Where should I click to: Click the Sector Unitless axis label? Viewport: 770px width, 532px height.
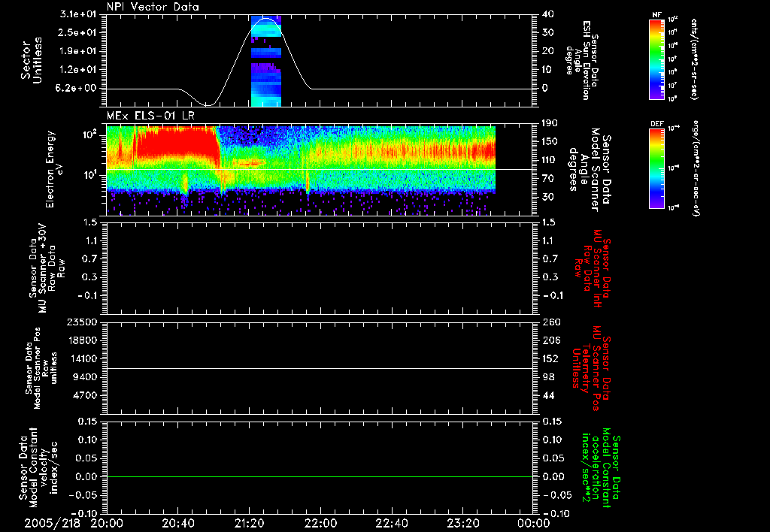(31, 61)
